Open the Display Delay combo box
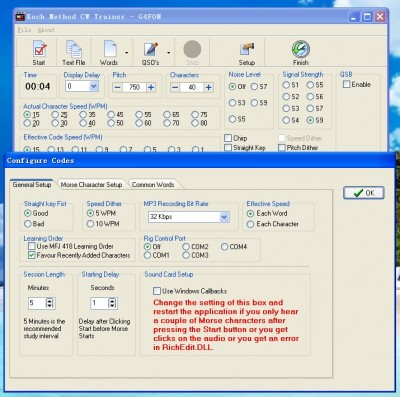Screen dimensions: 400x397 (x=82, y=86)
